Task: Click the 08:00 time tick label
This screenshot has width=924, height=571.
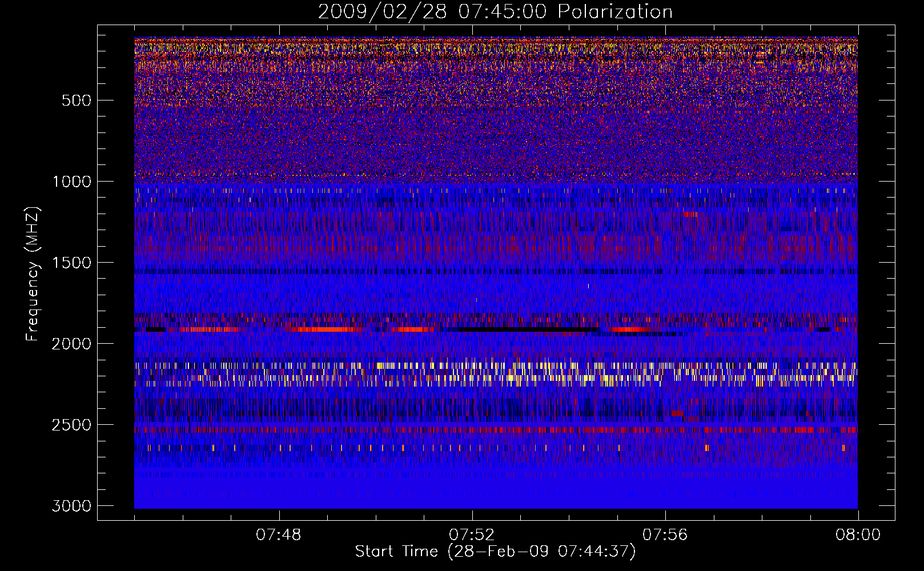Action: 858,535
